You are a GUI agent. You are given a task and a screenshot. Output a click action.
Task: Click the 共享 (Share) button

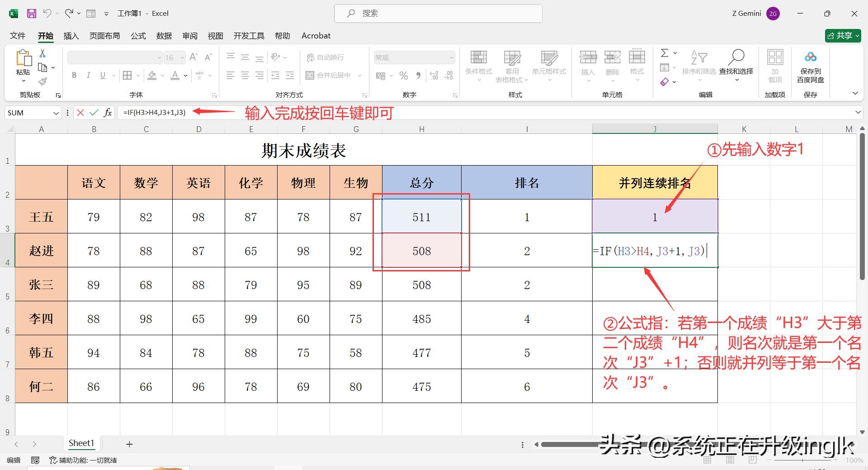(x=843, y=36)
